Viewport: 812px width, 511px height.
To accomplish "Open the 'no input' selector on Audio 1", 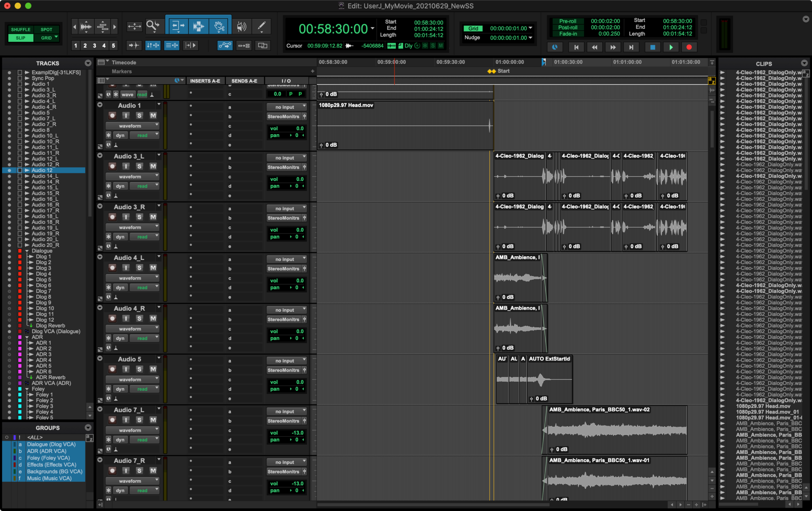I will [286, 106].
